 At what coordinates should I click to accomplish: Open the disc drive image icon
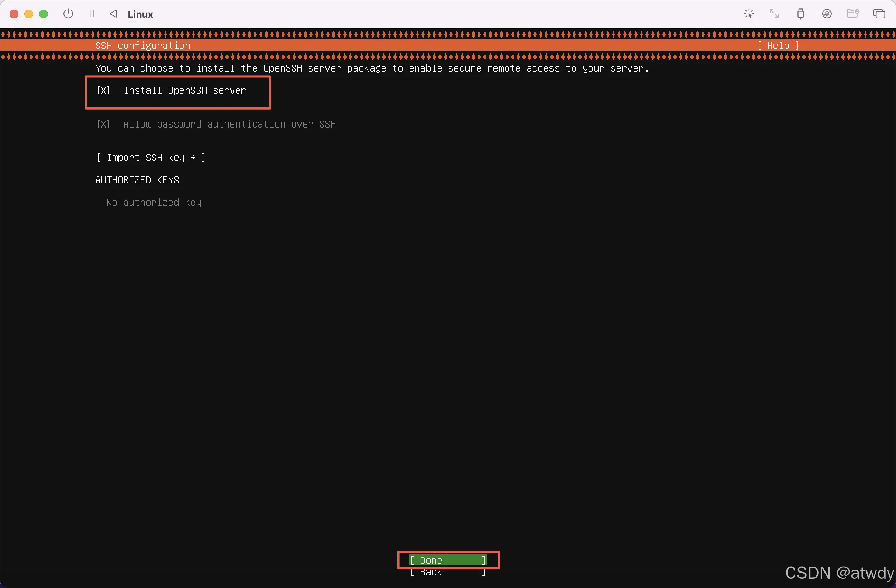tap(827, 14)
